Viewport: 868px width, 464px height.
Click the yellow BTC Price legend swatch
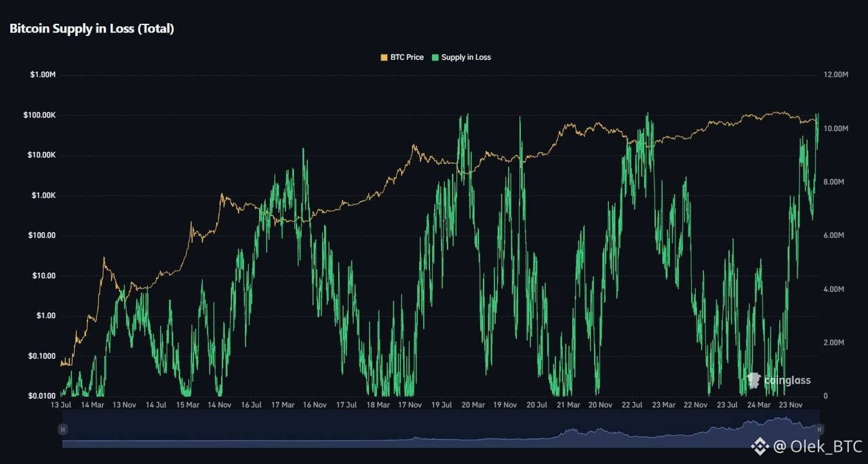(384, 58)
